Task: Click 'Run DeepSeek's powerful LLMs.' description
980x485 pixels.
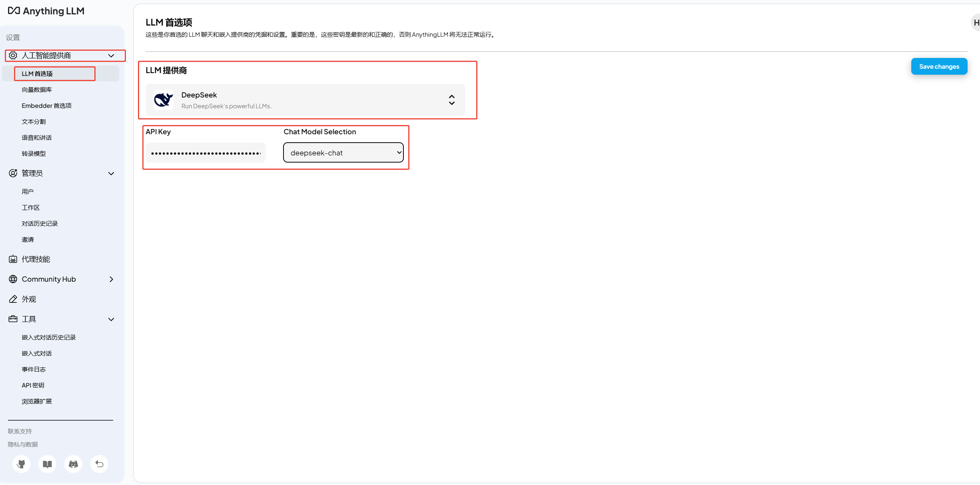Action: pos(226,106)
